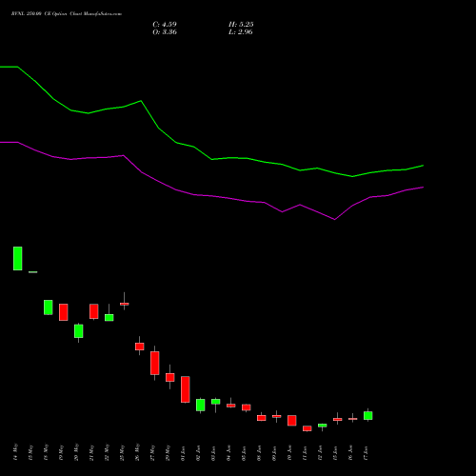Click the tall green candle for 14 May

(x=18, y=258)
